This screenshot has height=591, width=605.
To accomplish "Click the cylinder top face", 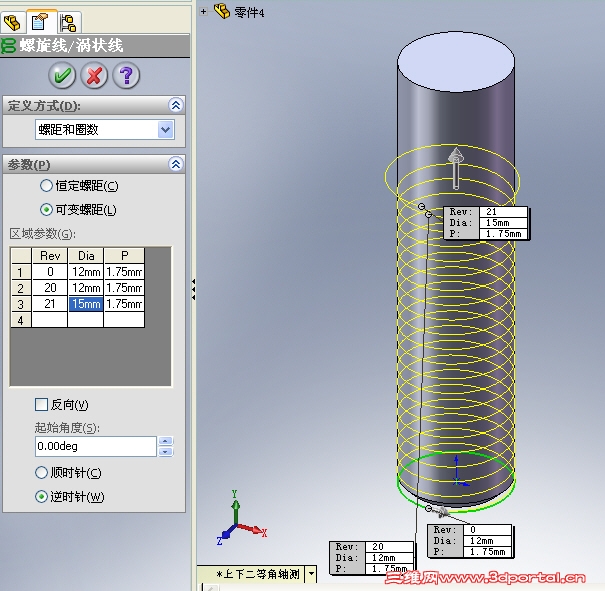I will [456, 62].
